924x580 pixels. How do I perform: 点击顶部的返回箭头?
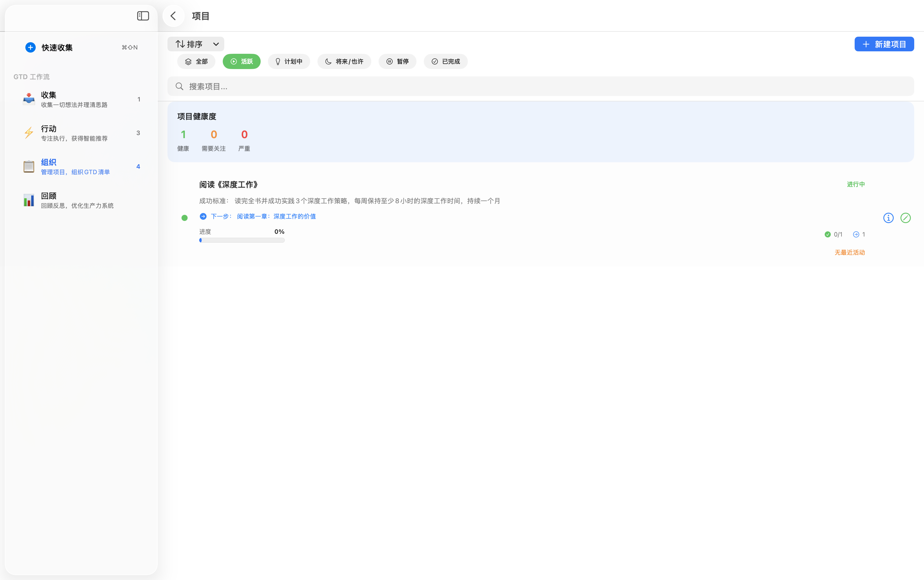coord(173,16)
